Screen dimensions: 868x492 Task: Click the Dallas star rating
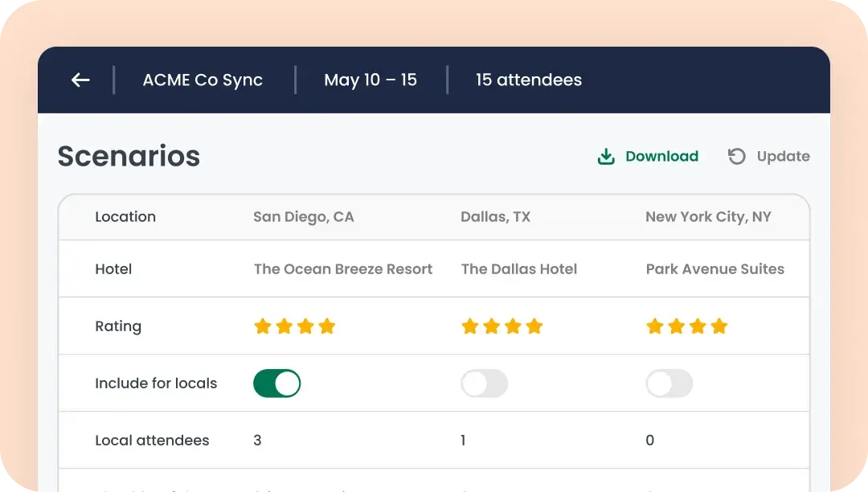click(502, 326)
